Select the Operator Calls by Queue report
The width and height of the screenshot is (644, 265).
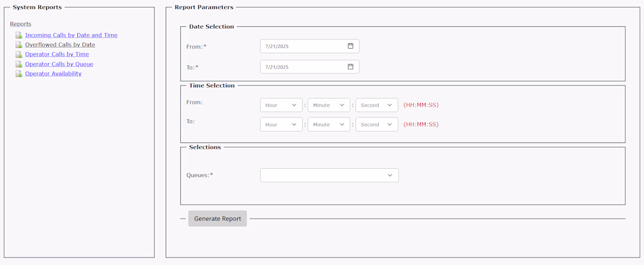click(59, 64)
